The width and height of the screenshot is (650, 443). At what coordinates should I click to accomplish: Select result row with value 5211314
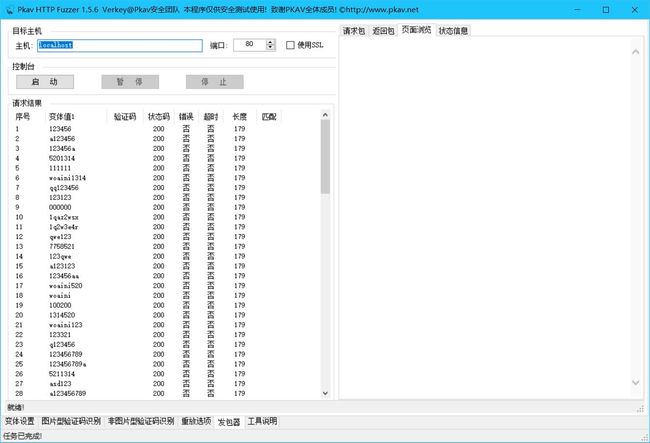pos(166,374)
